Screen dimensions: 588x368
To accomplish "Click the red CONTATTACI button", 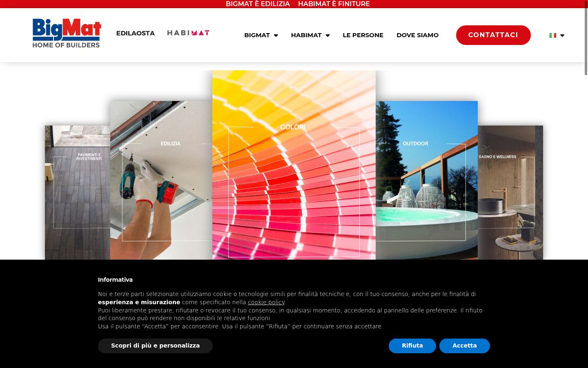I will [x=493, y=35].
